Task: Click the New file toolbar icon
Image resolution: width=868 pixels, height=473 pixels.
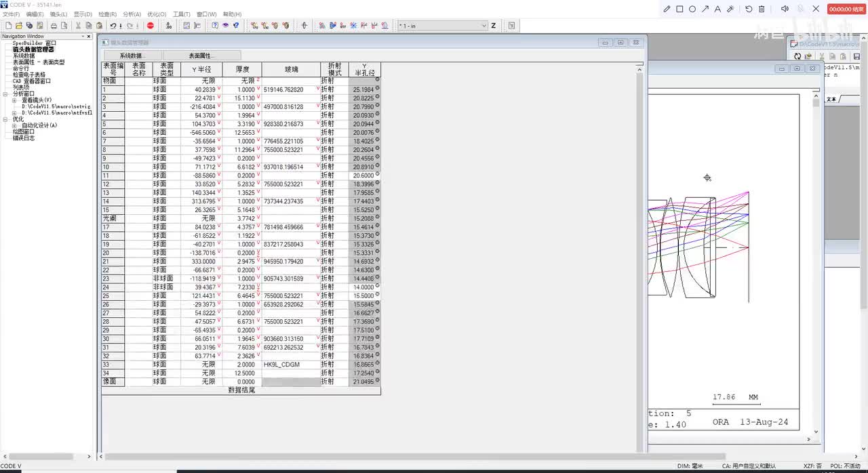Action: click(x=9, y=26)
